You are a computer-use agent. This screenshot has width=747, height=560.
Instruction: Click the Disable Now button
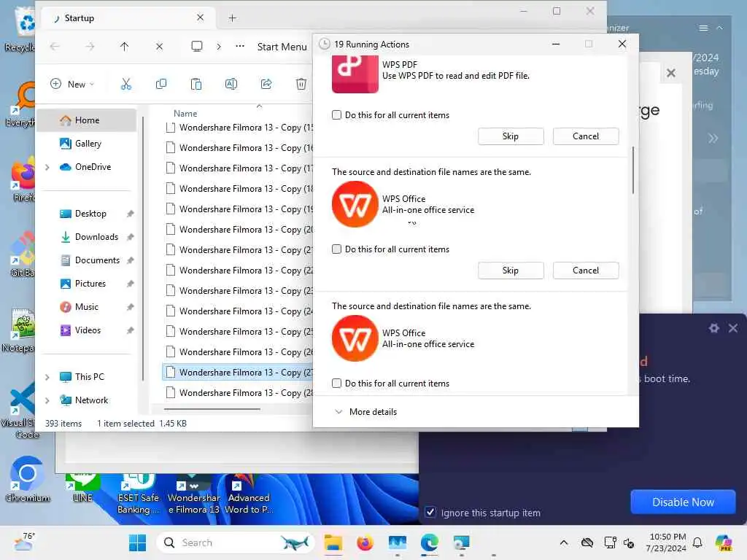coord(683,502)
